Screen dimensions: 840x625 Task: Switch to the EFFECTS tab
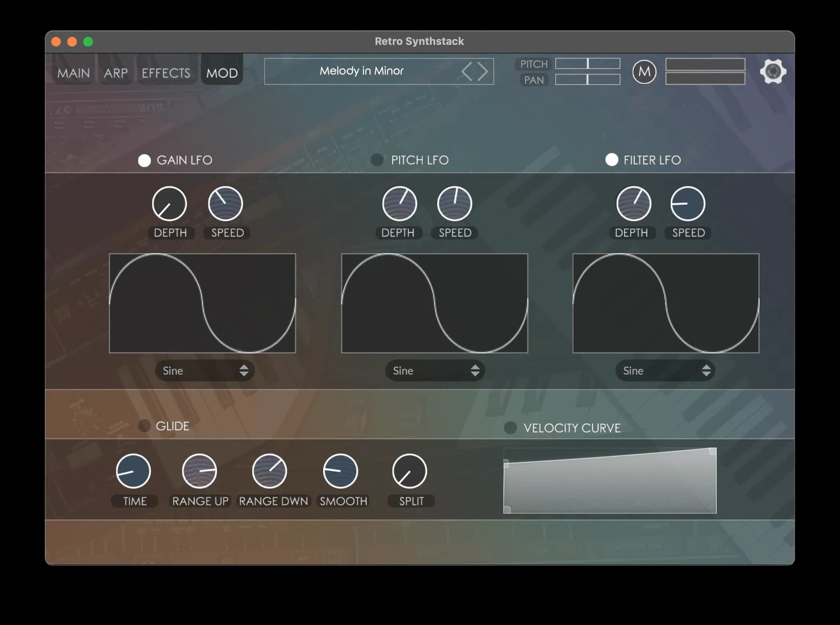click(166, 73)
